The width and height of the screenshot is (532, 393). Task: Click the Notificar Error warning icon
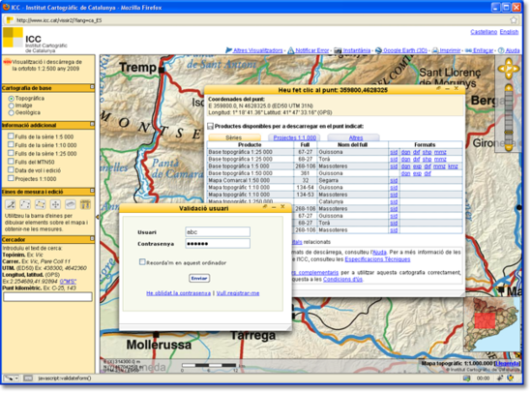click(291, 50)
